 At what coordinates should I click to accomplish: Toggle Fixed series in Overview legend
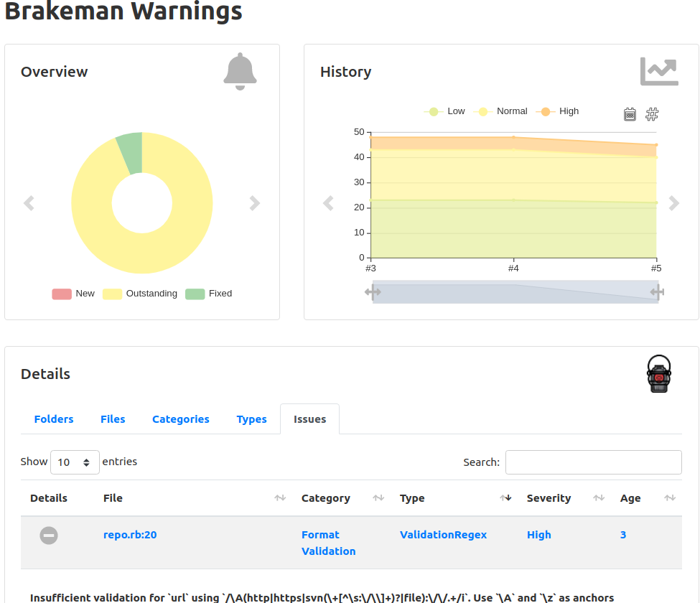208,294
